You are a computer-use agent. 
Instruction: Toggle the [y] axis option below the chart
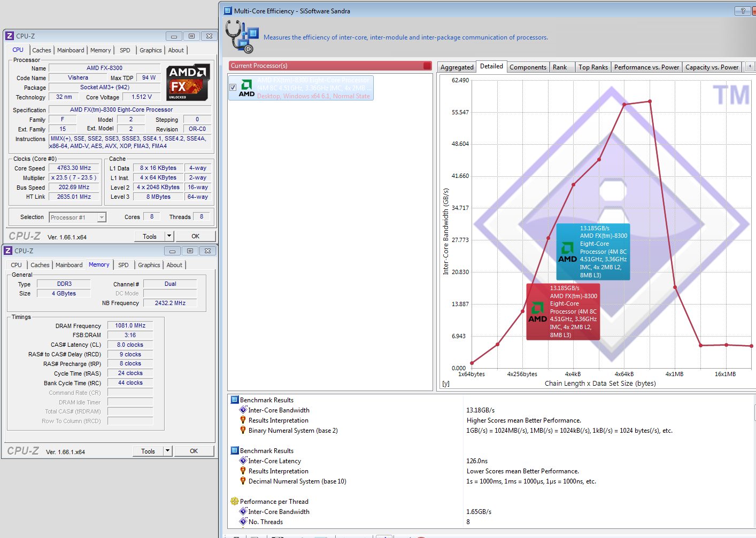(446, 384)
